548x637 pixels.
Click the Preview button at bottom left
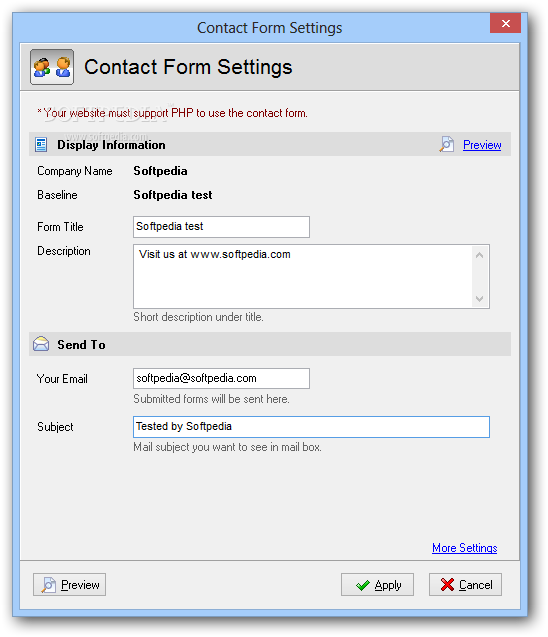[69, 585]
